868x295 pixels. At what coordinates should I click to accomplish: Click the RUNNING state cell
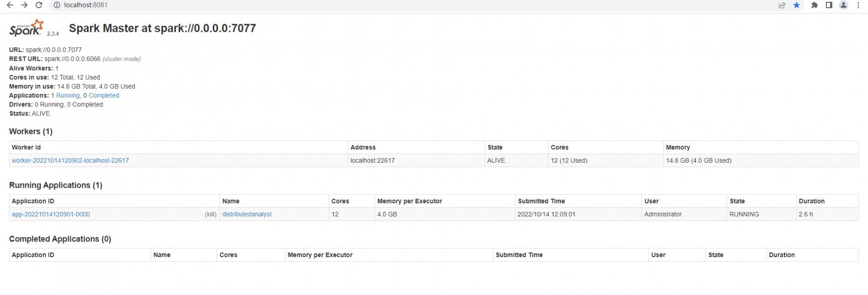click(x=761, y=214)
